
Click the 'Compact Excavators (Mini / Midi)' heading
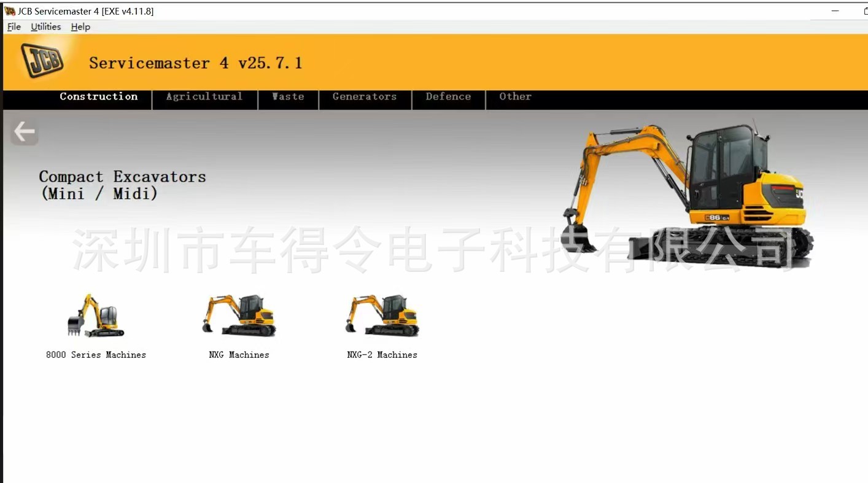(x=122, y=185)
